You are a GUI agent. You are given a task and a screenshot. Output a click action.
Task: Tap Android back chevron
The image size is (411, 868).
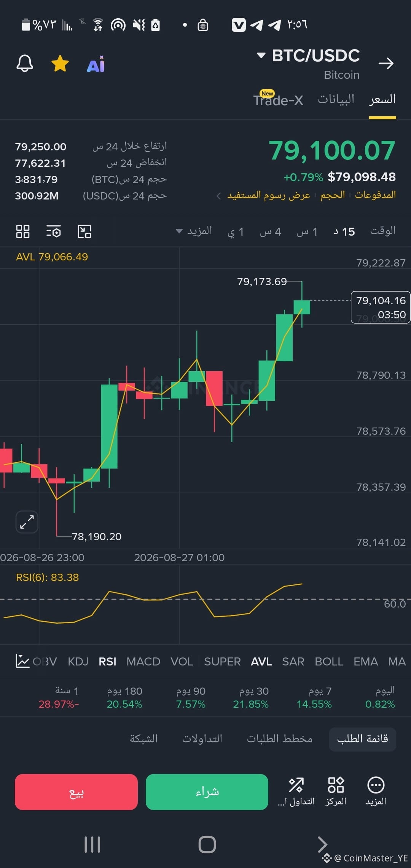[322, 844]
